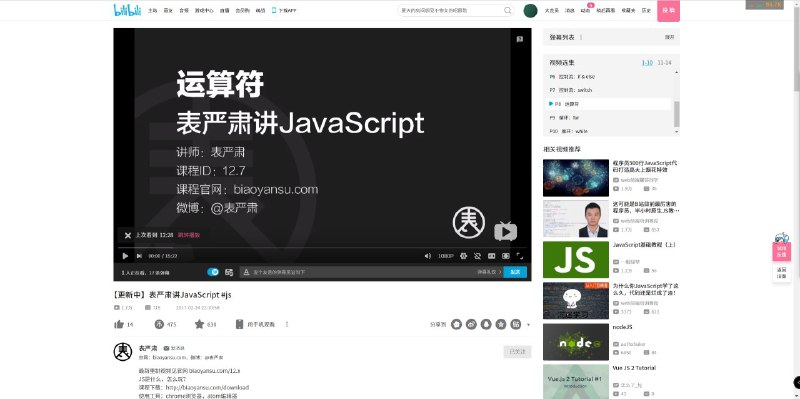The image size is (800, 399).
Task: Share to Weibo icon
Action: click(x=471, y=324)
